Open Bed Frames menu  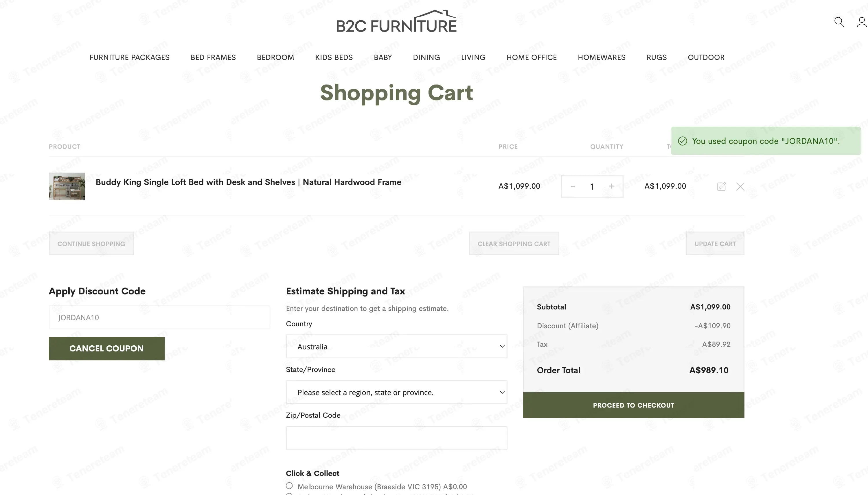[213, 57]
